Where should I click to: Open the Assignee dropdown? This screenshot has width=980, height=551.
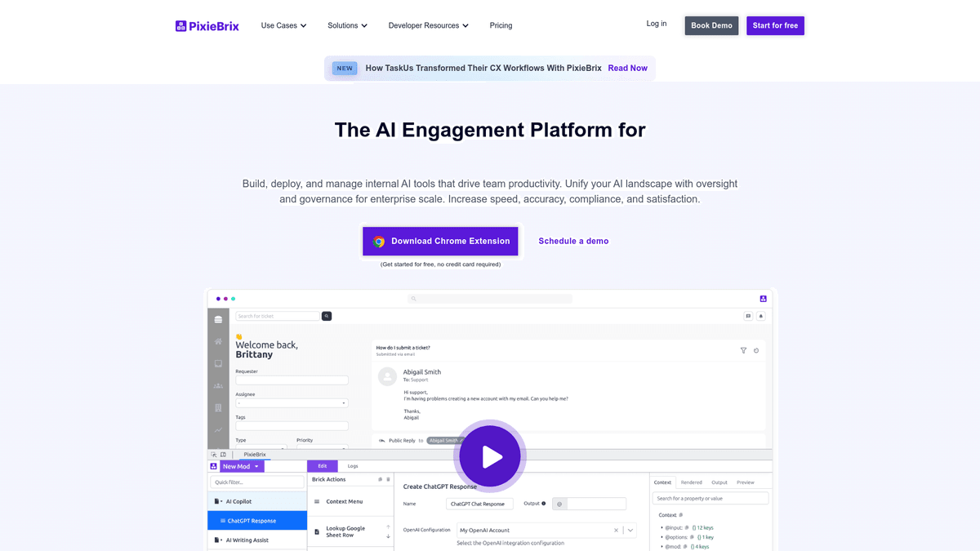tap(292, 403)
